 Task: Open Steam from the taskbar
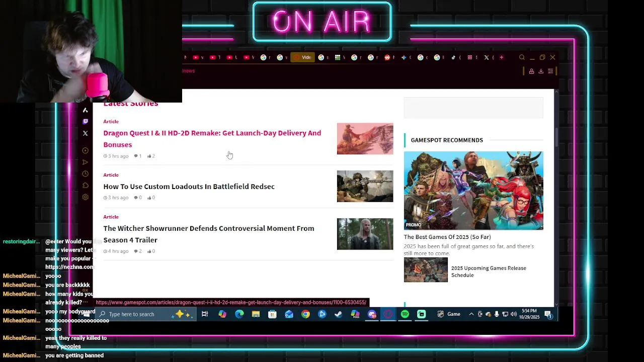point(339,314)
